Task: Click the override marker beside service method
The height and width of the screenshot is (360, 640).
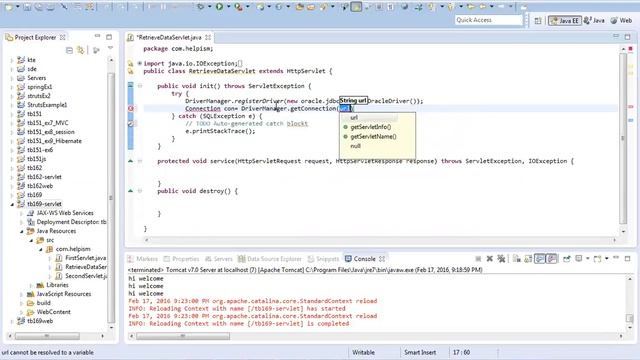Action: [131, 161]
